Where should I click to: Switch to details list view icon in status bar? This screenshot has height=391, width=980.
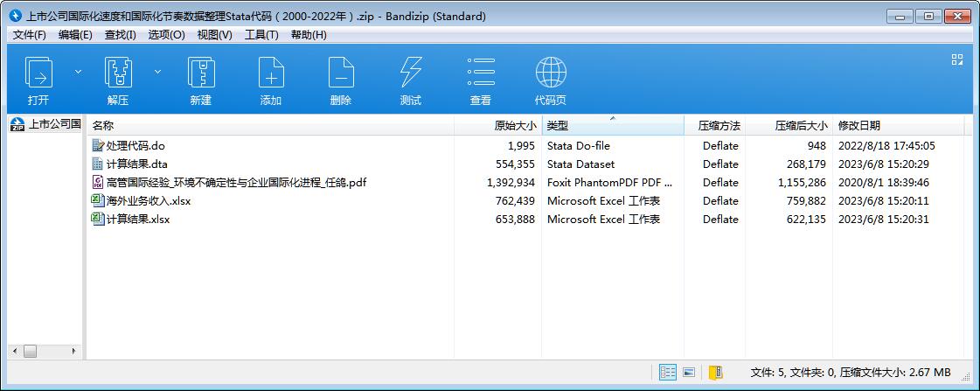point(668,373)
